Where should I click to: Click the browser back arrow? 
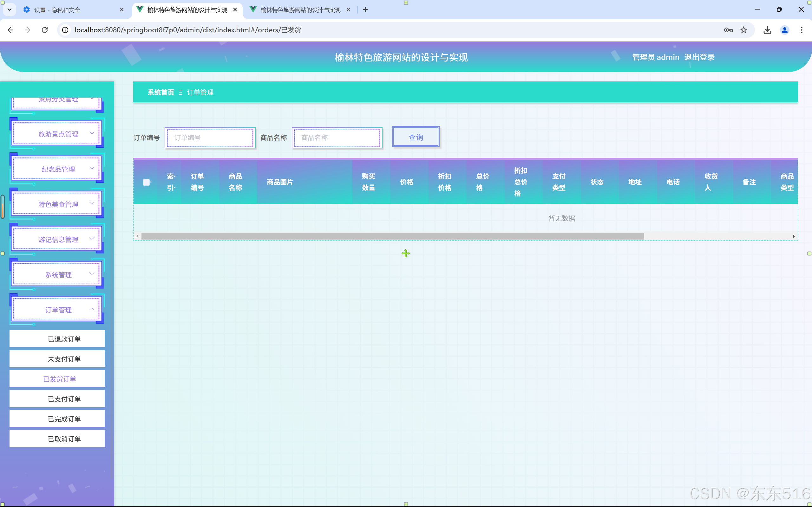click(x=10, y=30)
